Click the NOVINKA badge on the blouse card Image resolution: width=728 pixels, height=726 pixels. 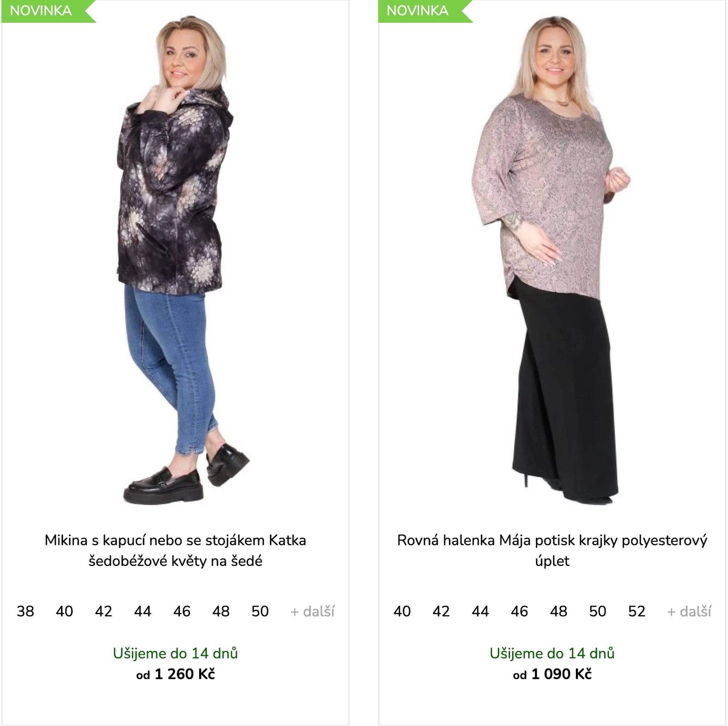click(425, 11)
